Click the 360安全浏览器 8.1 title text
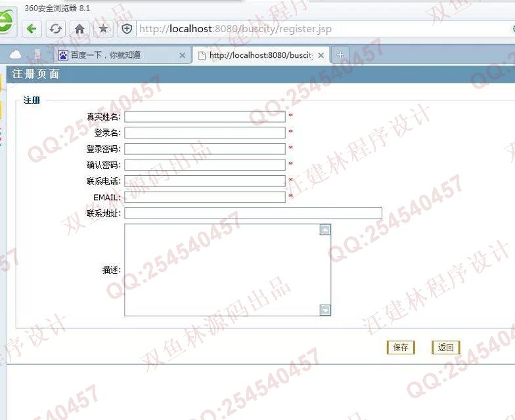This screenshot has height=420, width=515. (x=57, y=8)
